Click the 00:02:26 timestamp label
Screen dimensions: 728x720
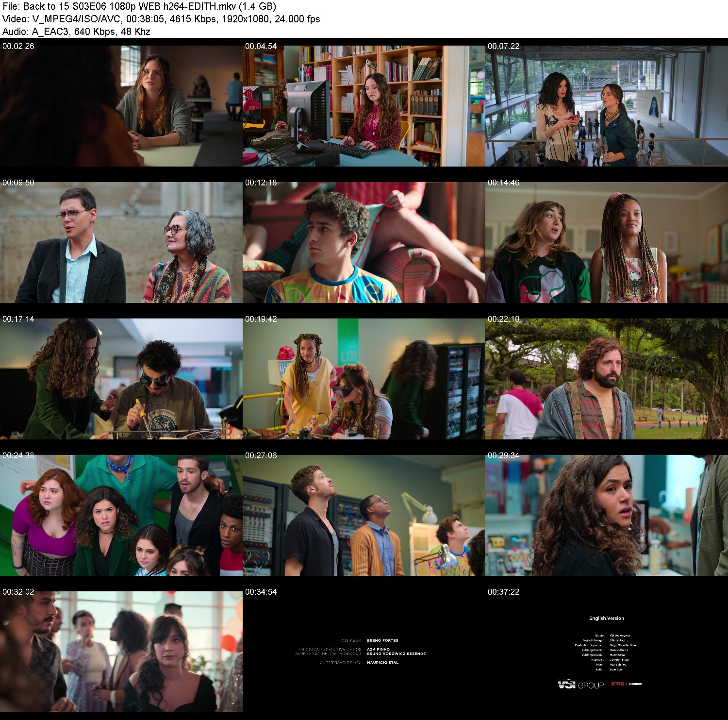(x=18, y=46)
